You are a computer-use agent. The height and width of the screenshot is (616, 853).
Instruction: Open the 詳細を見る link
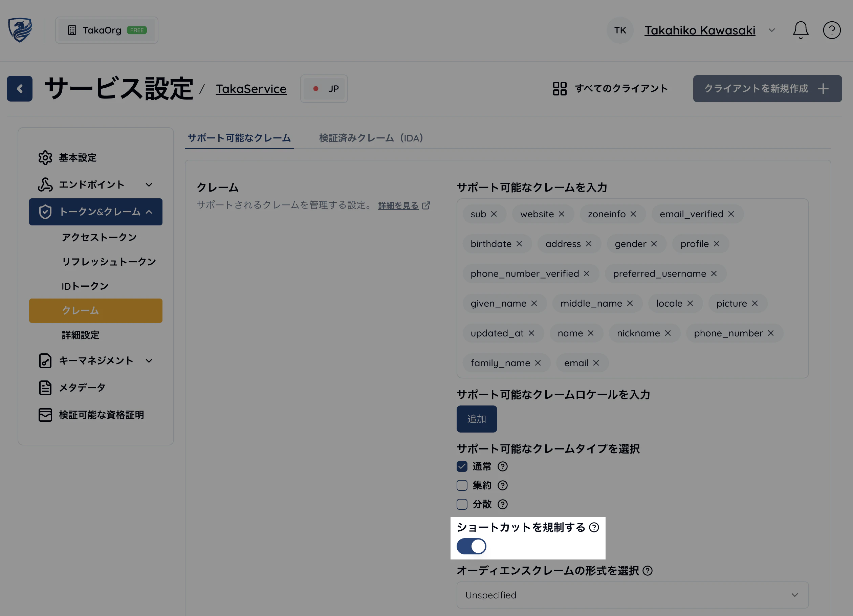click(398, 205)
